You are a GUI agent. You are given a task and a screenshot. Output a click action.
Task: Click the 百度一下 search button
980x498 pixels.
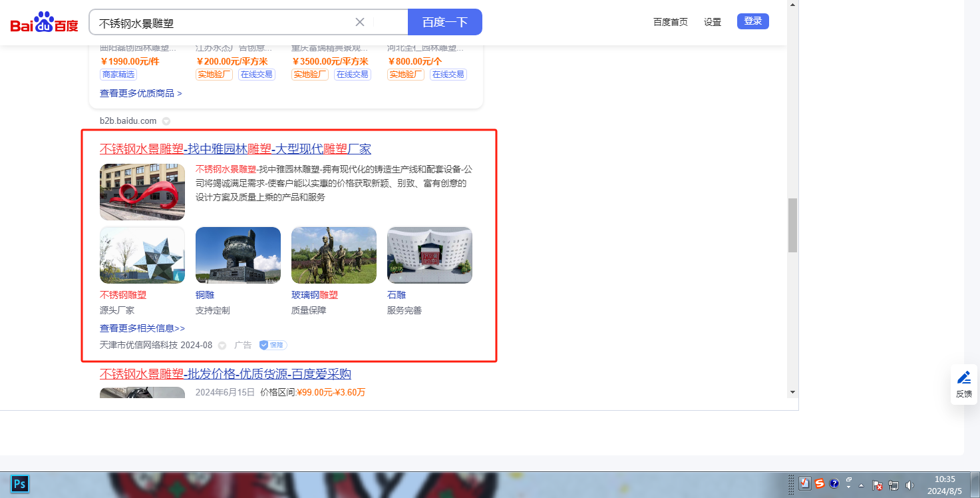coord(445,22)
